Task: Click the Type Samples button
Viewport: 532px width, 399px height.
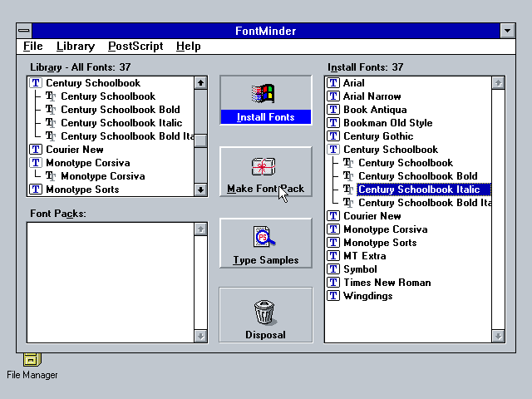Action: point(266,244)
